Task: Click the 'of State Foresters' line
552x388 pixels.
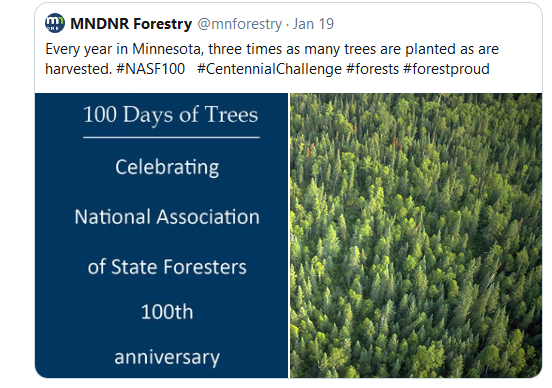Action: coord(167,267)
